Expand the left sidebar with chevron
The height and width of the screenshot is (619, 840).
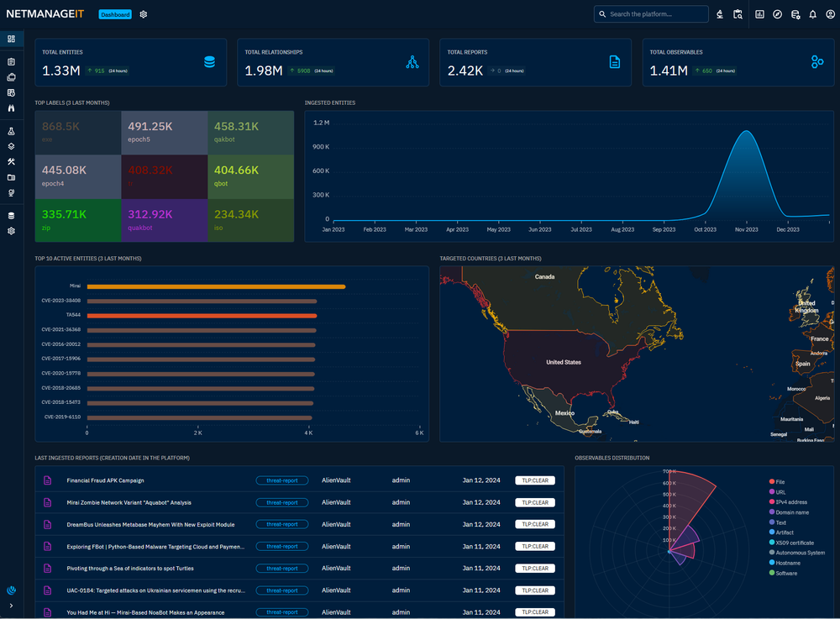click(11, 606)
